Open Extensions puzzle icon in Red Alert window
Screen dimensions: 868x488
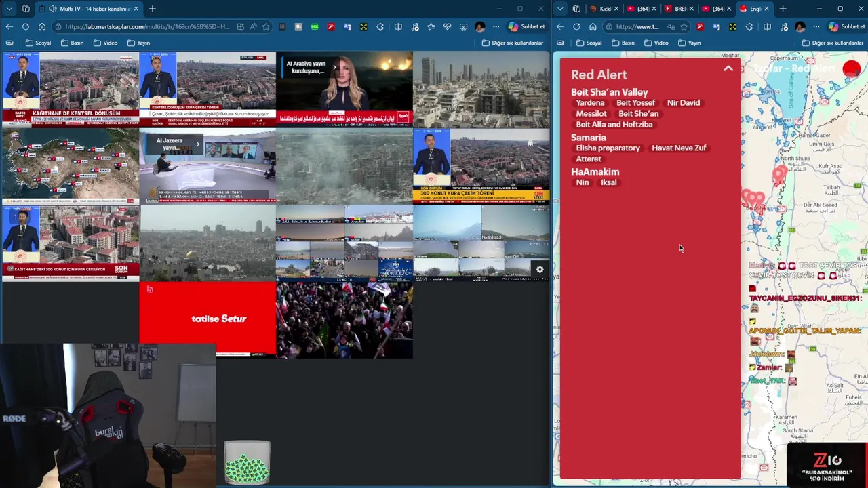pos(749,26)
